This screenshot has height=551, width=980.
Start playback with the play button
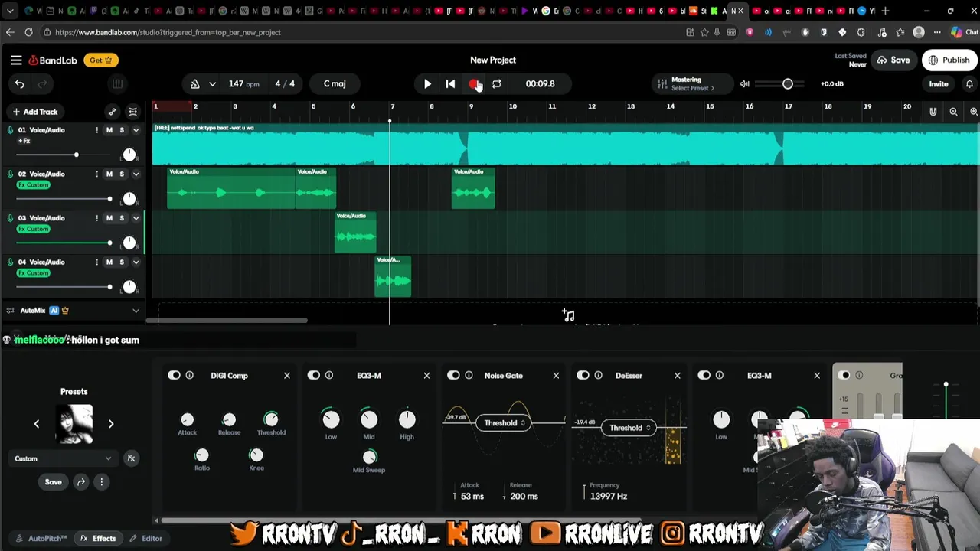coord(427,84)
